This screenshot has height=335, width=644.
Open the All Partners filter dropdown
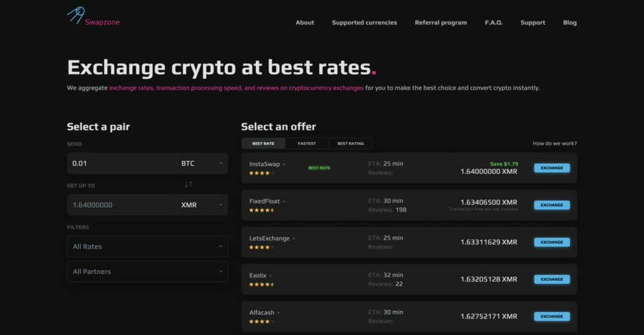(147, 271)
